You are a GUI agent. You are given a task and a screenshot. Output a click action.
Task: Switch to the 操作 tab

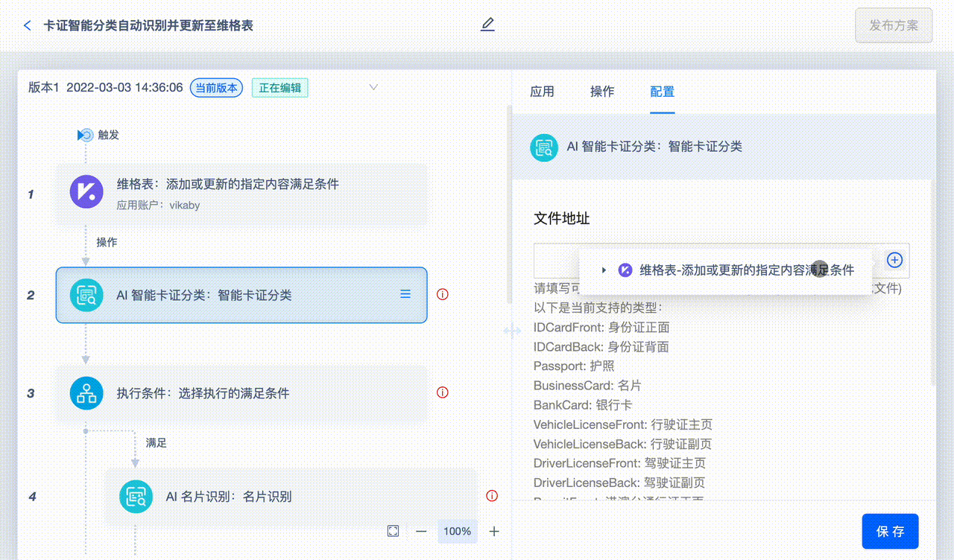click(x=602, y=92)
